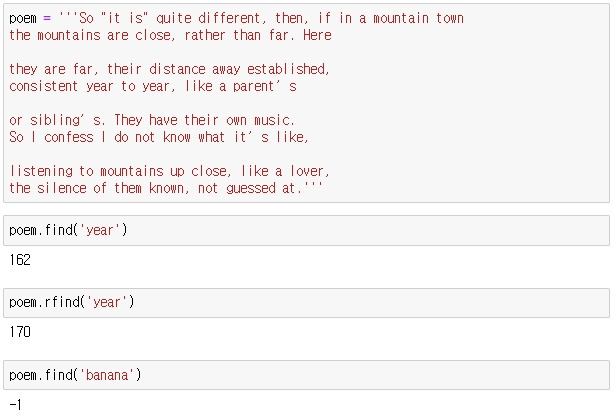Screen dimensions: 613x416
Task: Place cursor on 'the mountains are close' line
Action: click(x=170, y=35)
